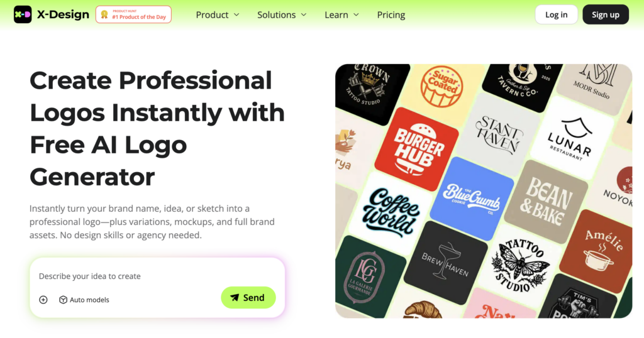Screen dimensions: 644x338
Task: Select the Bean & Bake logo thumbnail
Action: [x=547, y=202]
